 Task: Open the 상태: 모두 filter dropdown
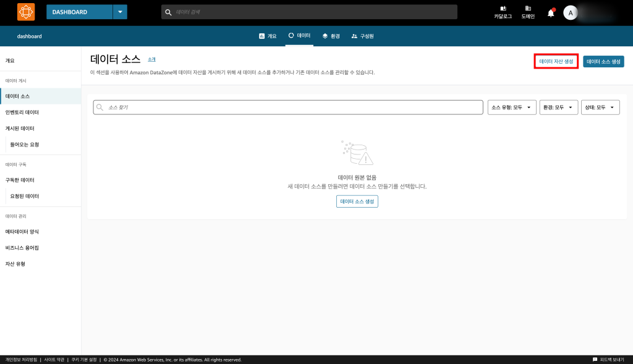600,108
